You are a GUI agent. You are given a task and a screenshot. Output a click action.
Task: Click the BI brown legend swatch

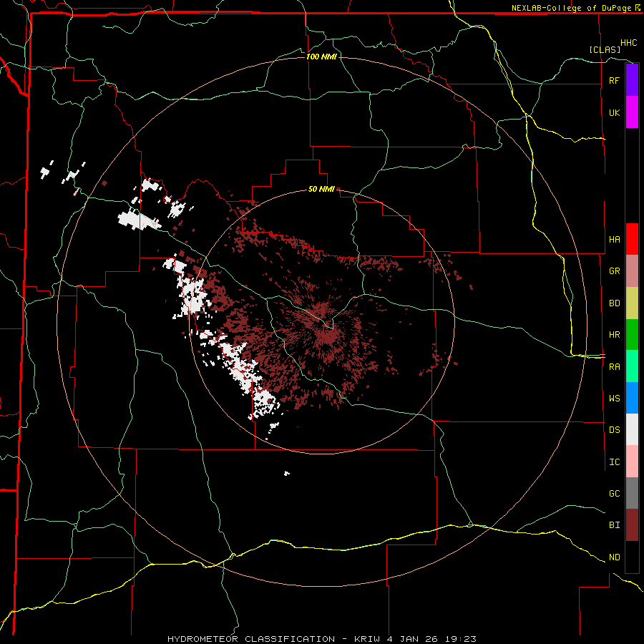click(632, 525)
